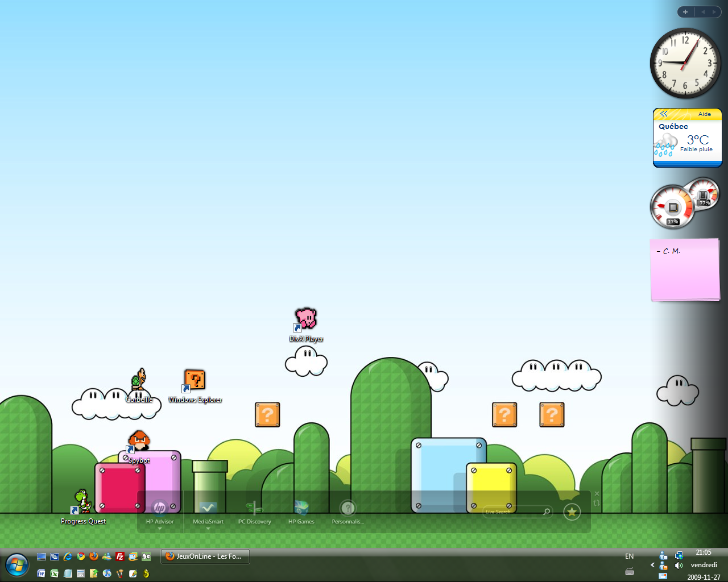
Task: Click the search magnifier in HP dock
Action: pyautogui.click(x=547, y=512)
